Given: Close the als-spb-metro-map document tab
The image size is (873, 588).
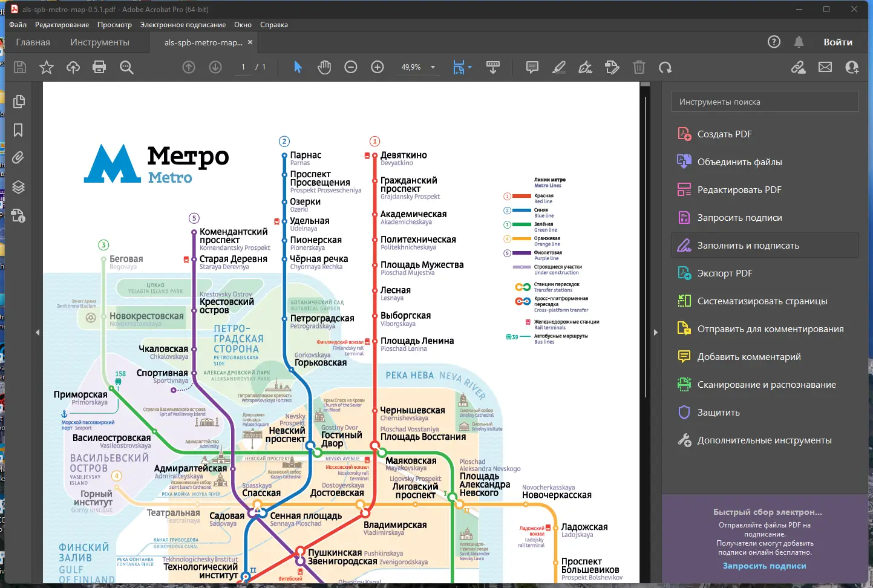Looking at the screenshot, I should tap(250, 42).
